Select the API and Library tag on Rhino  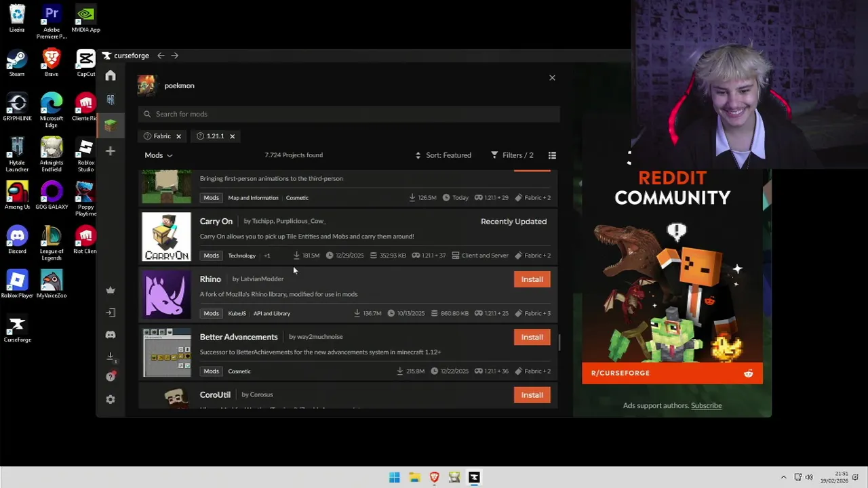(x=272, y=313)
